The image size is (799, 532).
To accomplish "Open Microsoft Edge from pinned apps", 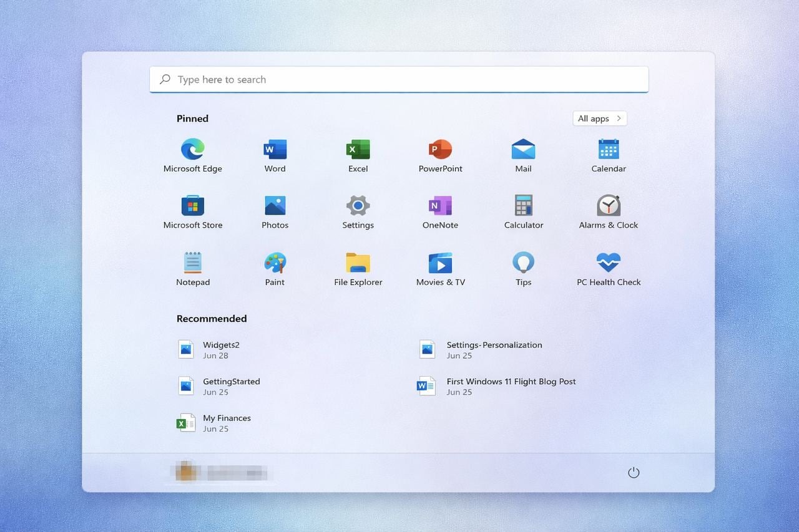I will [192, 150].
